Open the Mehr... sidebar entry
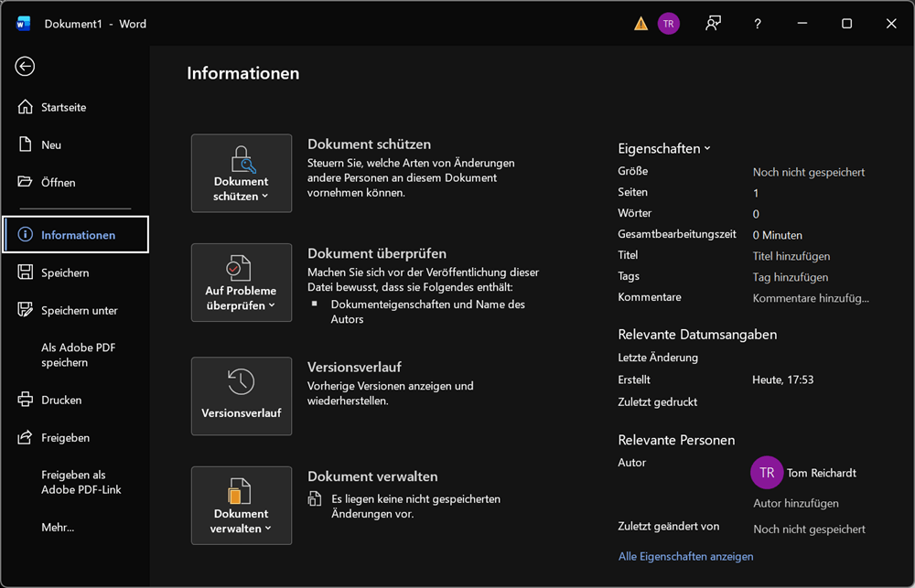This screenshot has height=588, width=915. [x=75, y=528]
